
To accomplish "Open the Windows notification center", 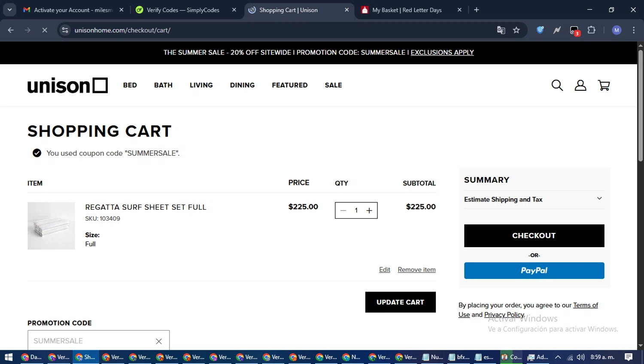I will click(x=629, y=357).
